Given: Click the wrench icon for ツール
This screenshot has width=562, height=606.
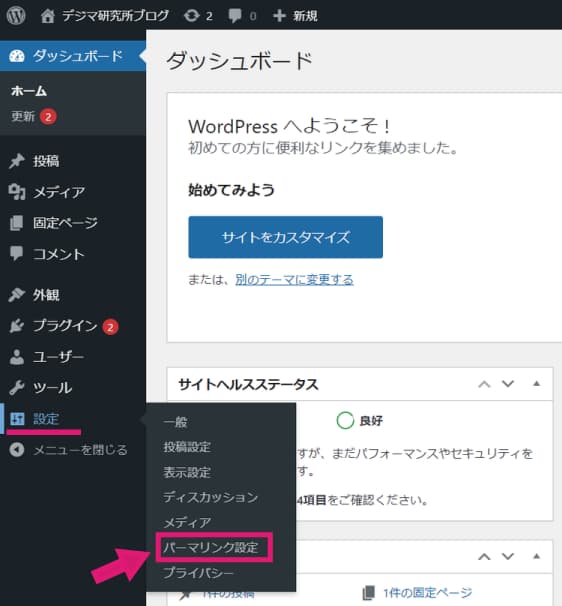Looking at the screenshot, I should [17, 388].
